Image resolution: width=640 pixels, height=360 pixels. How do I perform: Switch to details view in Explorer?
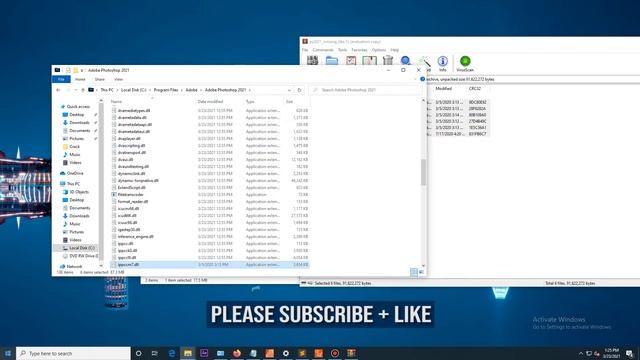pyautogui.click(x=414, y=272)
